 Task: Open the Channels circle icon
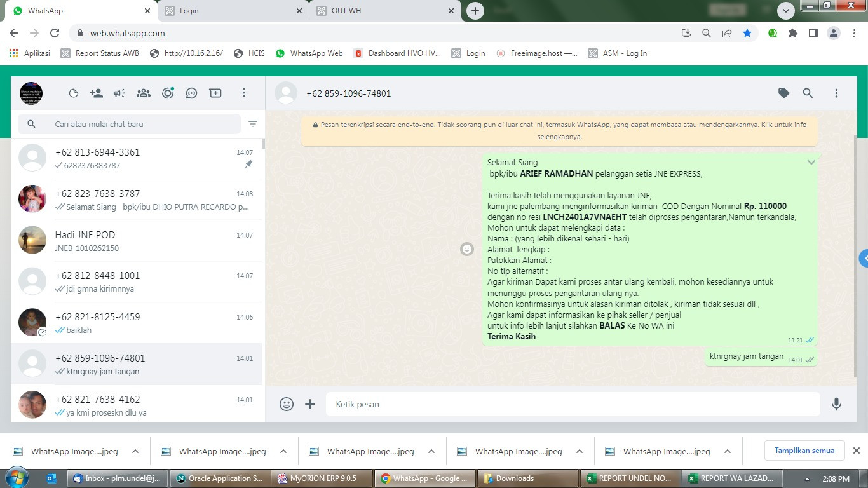[x=168, y=93]
